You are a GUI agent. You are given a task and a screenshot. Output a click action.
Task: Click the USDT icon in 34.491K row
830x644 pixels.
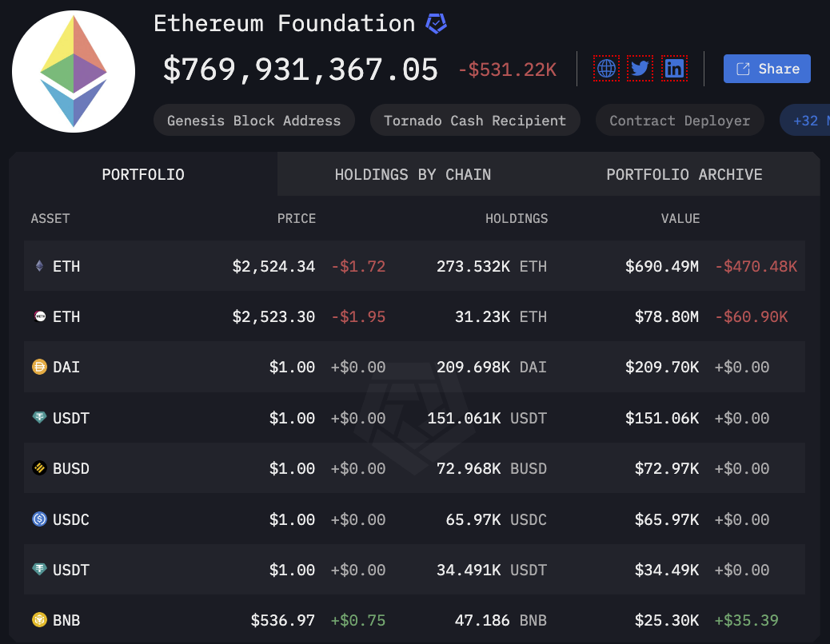[x=40, y=570]
